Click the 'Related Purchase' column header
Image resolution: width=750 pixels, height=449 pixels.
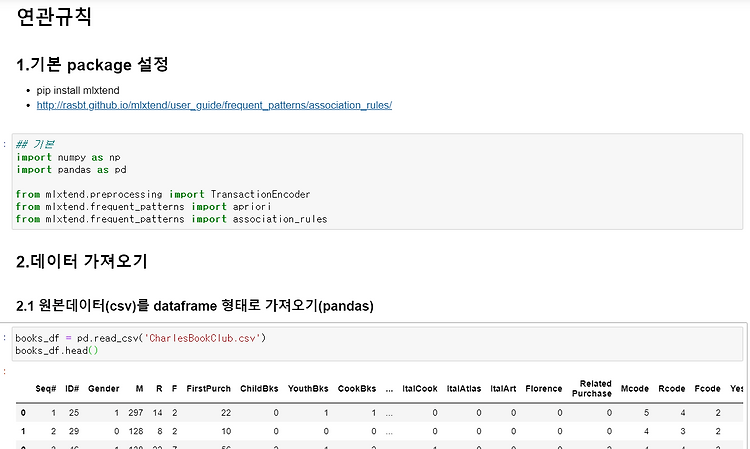592,388
